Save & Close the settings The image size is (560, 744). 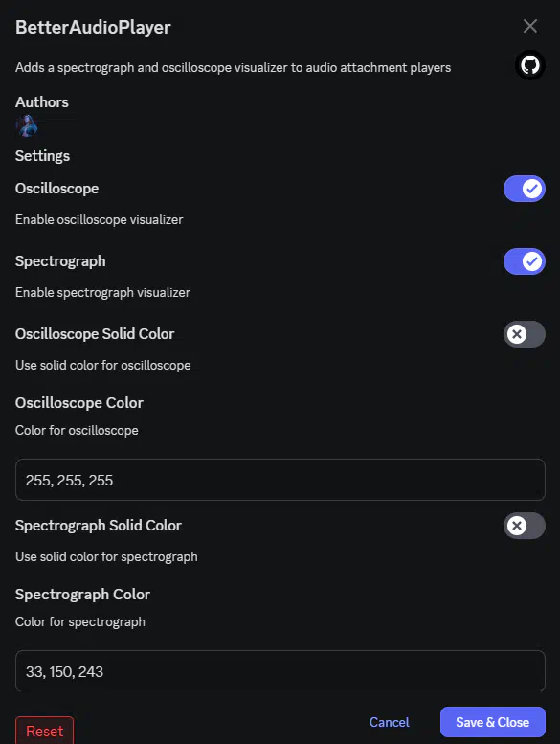(493, 722)
